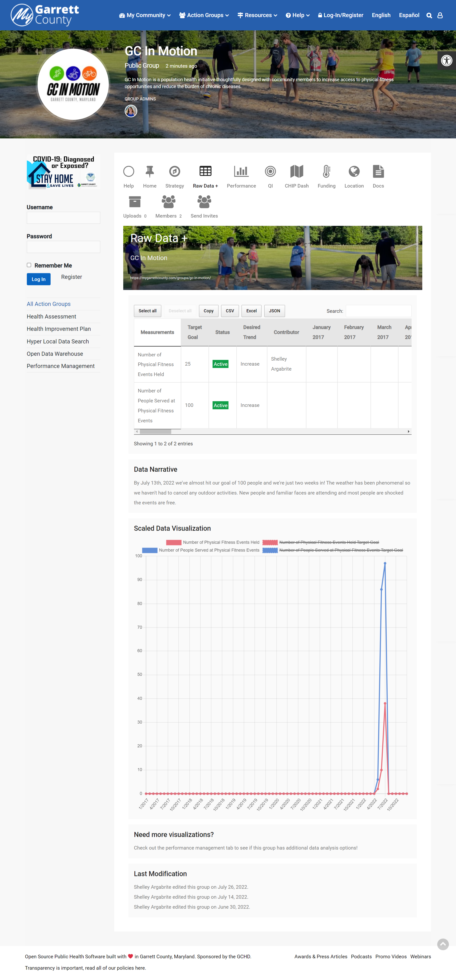Open the Uploads archive box icon
The width and height of the screenshot is (456, 980).
[135, 202]
